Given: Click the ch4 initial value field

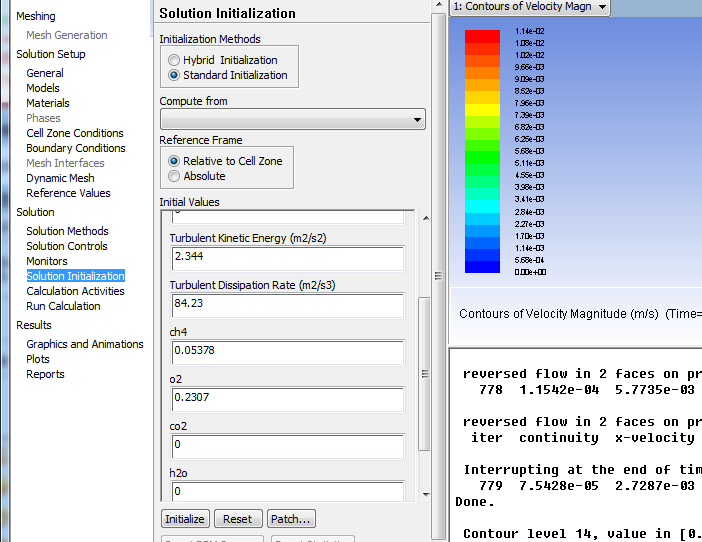Looking at the screenshot, I should click(286, 352).
